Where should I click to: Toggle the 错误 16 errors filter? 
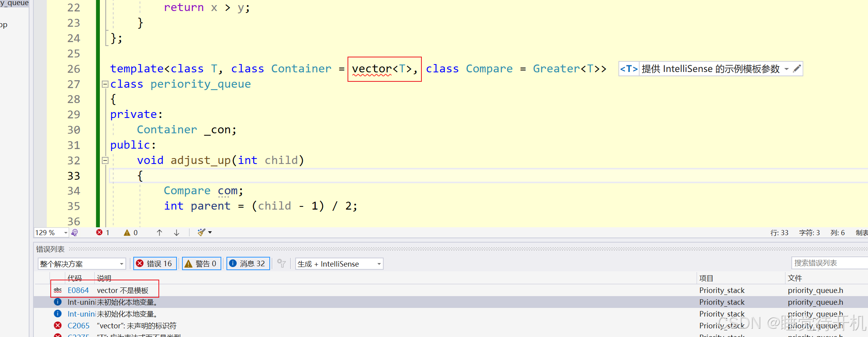pyautogui.click(x=155, y=263)
